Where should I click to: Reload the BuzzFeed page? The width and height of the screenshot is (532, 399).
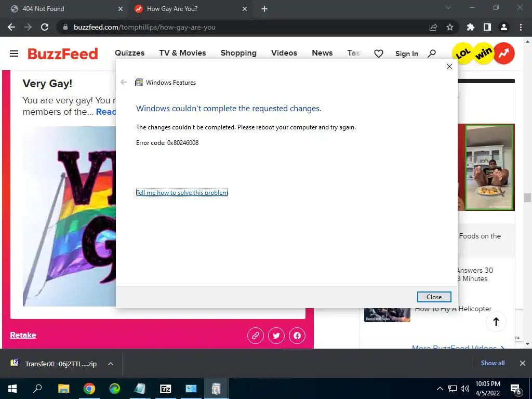tap(45, 27)
